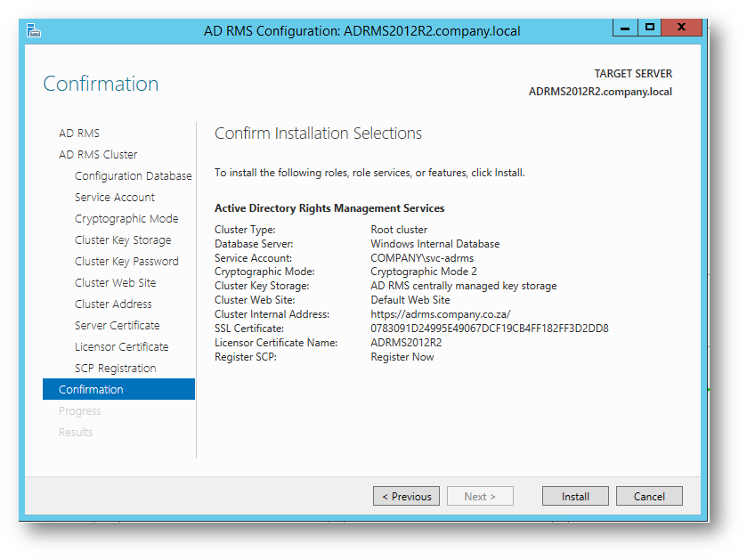The width and height of the screenshot is (747, 560).
Task: Maximize the AD RMS Configuration window
Action: click(649, 28)
